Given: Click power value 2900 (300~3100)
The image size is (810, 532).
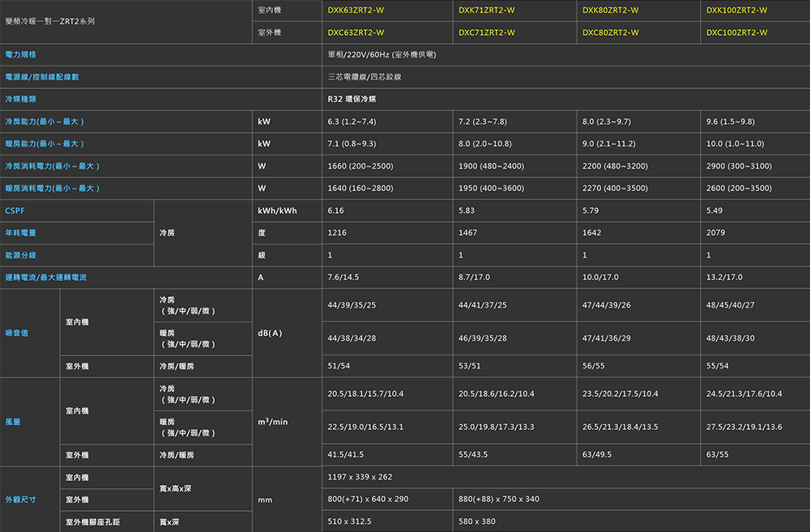Looking at the screenshot, I should pos(739,166).
